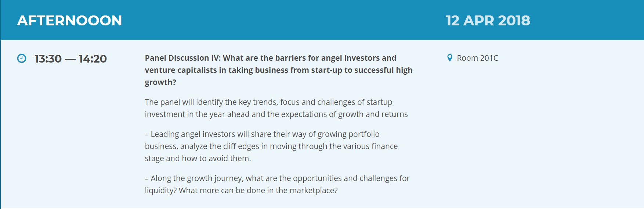This screenshot has height=209, width=644.
Task: Select the Room 201C location text
Action: click(477, 58)
